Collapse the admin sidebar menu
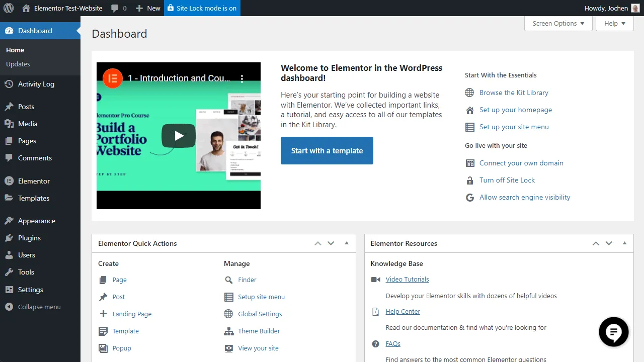This screenshot has height=362, width=644. point(40,307)
